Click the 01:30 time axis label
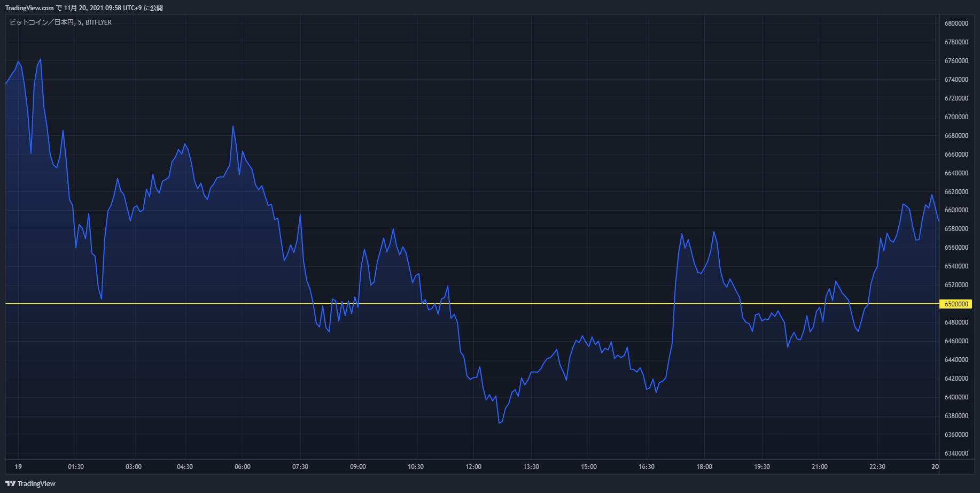Screen dimensions: 980x493 click(x=76, y=467)
